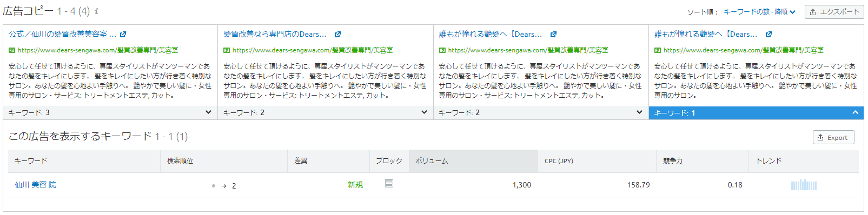The width and height of the screenshot is (868, 215).
Task: Sort by CPC (JPY) column header
Action: [x=559, y=161]
